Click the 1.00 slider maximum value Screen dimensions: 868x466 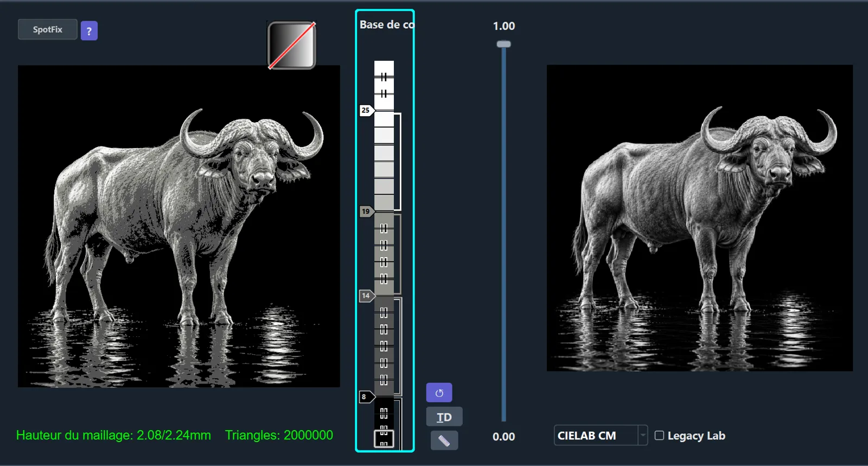[x=504, y=26]
